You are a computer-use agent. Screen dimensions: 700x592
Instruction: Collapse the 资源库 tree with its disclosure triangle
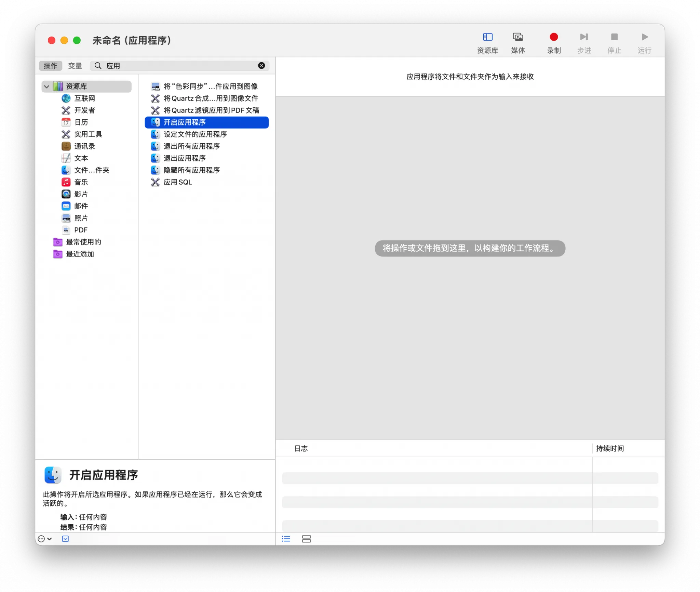pyautogui.click(x=47, y=86)
